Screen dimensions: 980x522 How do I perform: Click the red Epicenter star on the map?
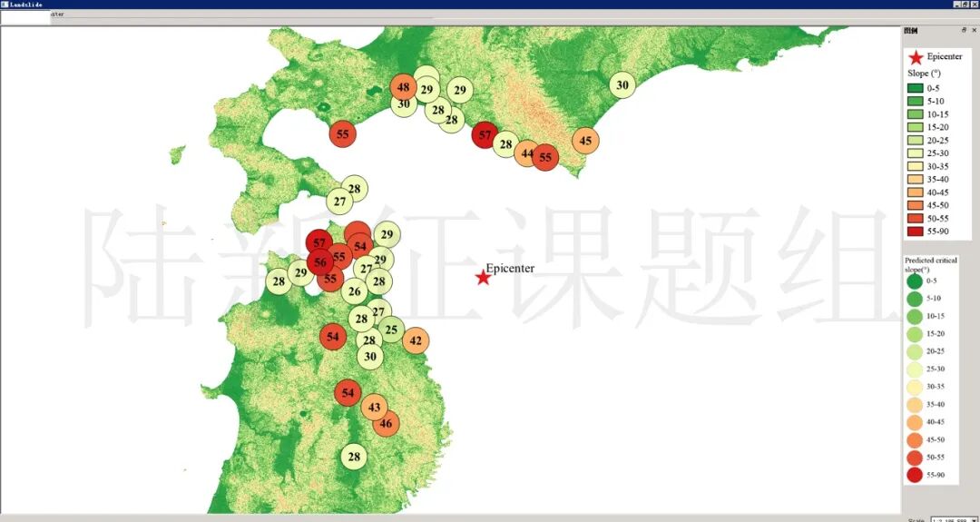point(483,278)
